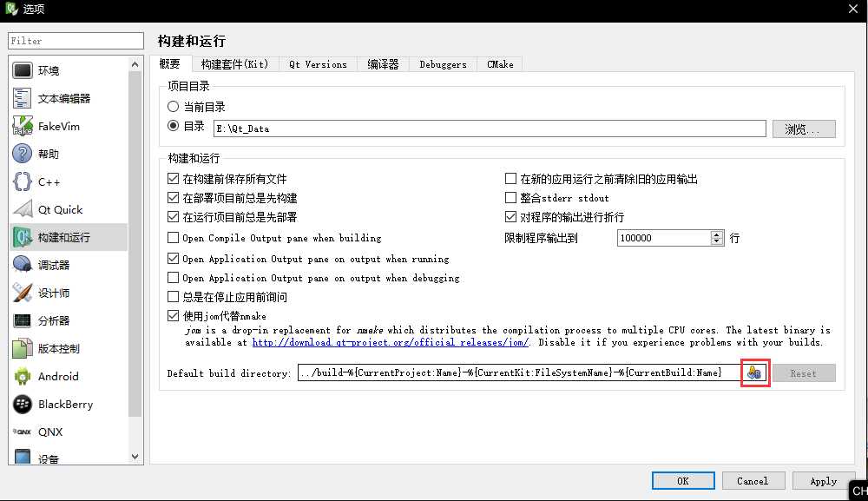The height and width of the screenshot is (501, 868).
Task: Open the QNX logo icon
Action: click(23, 432)
